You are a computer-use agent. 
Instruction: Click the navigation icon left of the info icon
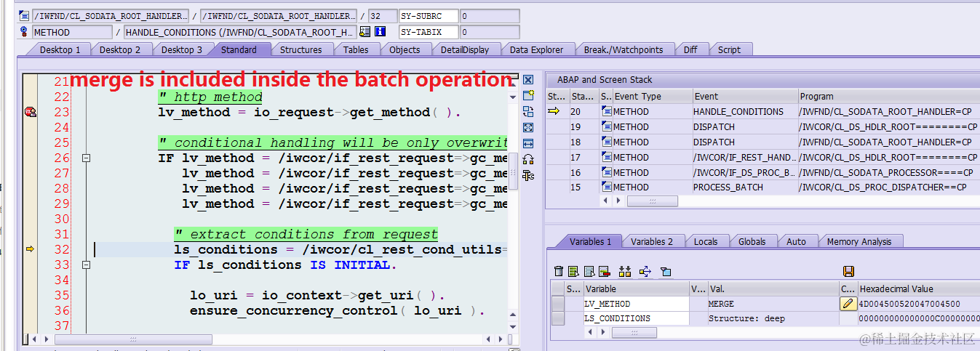click(365, 32)
